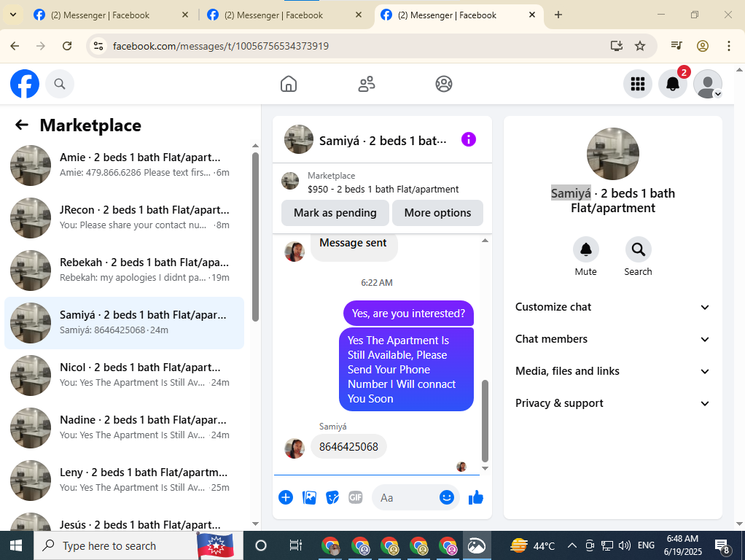Click the Mark as pending button
745x560 pixels.
[335, 213]
